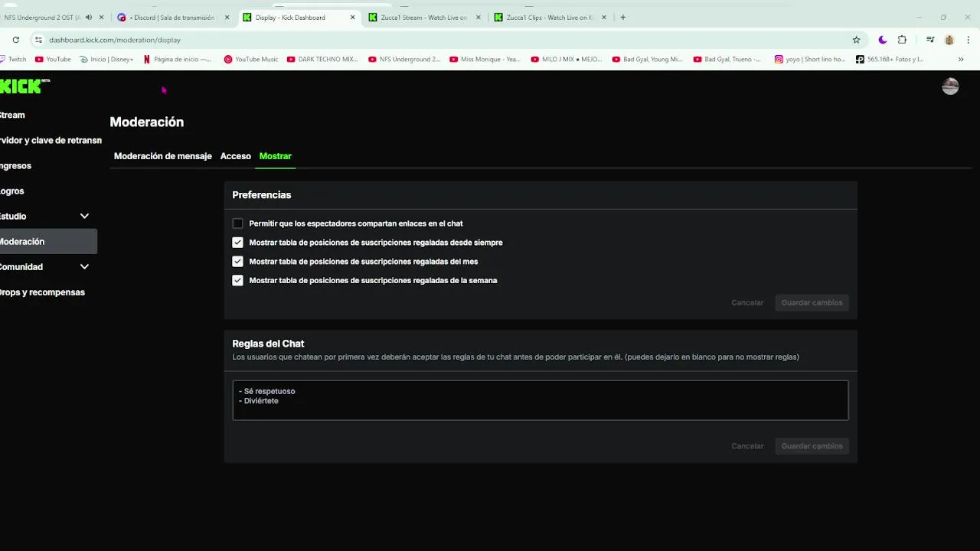Click the Kick logo in the sidebar
The width and height of the screenshot is (980, 551).
23,86
